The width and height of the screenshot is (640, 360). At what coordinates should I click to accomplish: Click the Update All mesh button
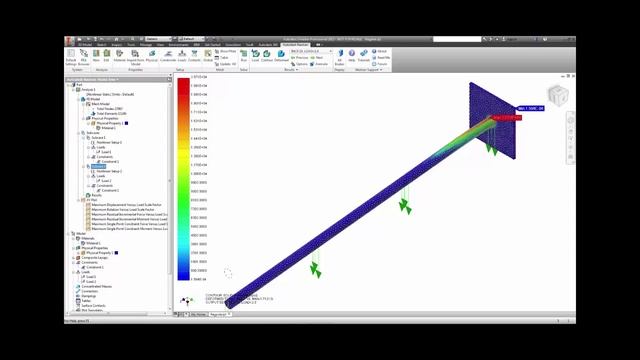225,64
